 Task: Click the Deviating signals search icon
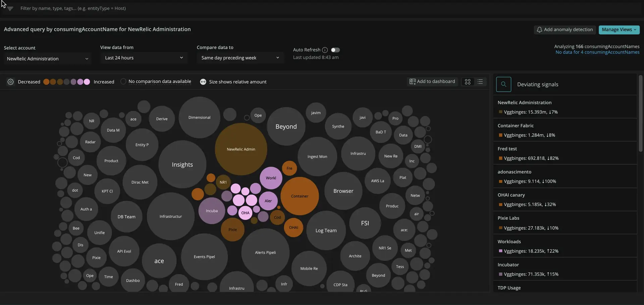coord(503,84)
